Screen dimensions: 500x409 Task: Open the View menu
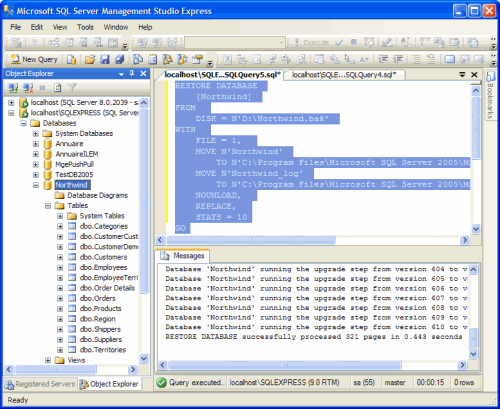pyautogui.click(x=60, y=27)
